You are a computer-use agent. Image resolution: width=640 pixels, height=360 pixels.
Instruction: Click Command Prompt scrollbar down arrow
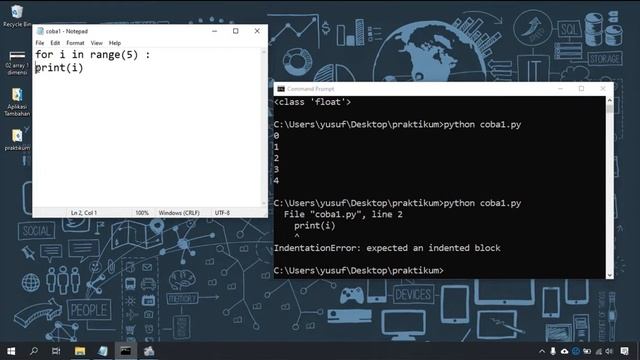pos(609,275)
